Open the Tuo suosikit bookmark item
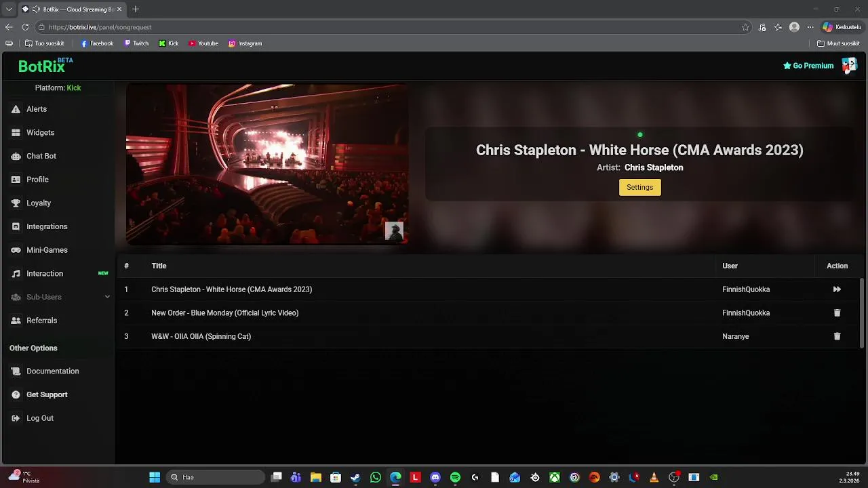868x488 pixels. click(x=45, y=43)
